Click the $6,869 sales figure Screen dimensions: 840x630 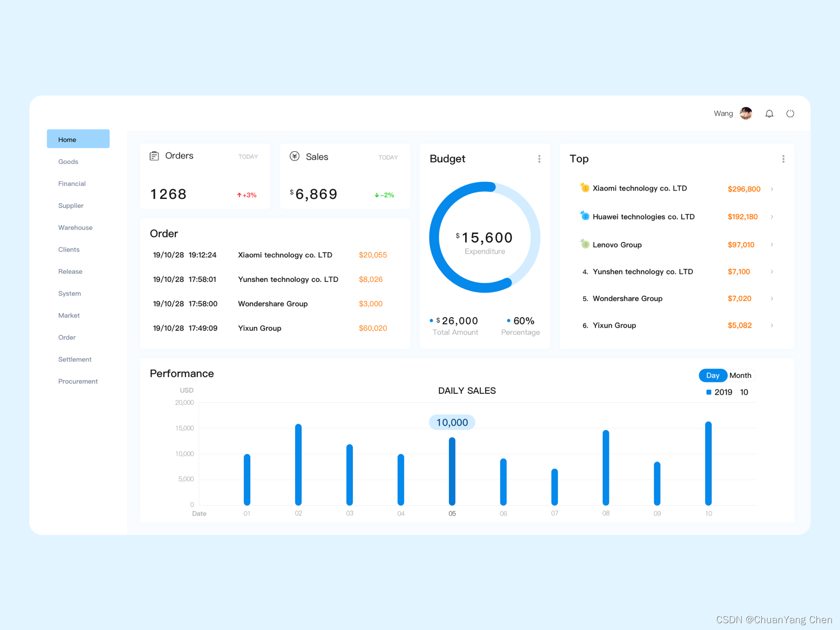click(x=313, y=194)
